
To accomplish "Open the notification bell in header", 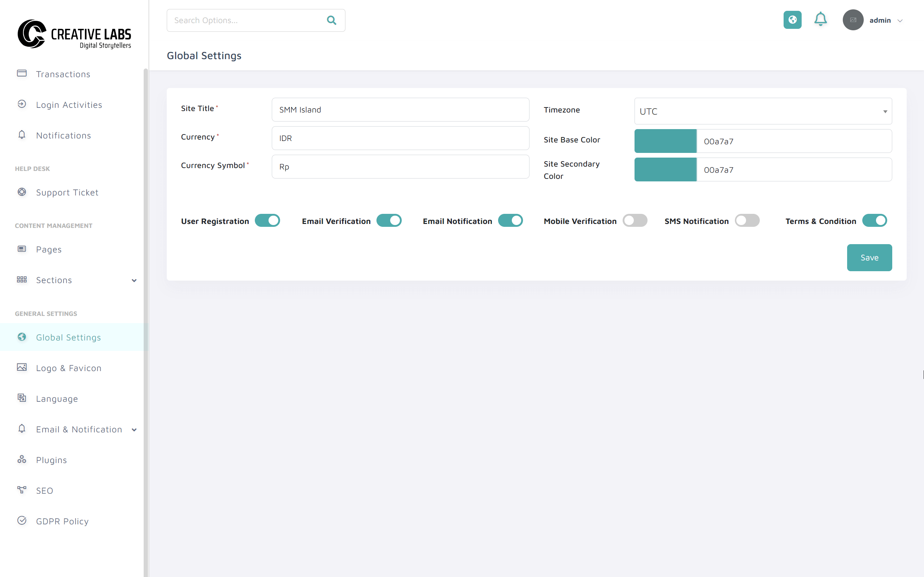I will click(x=820, y=19).
